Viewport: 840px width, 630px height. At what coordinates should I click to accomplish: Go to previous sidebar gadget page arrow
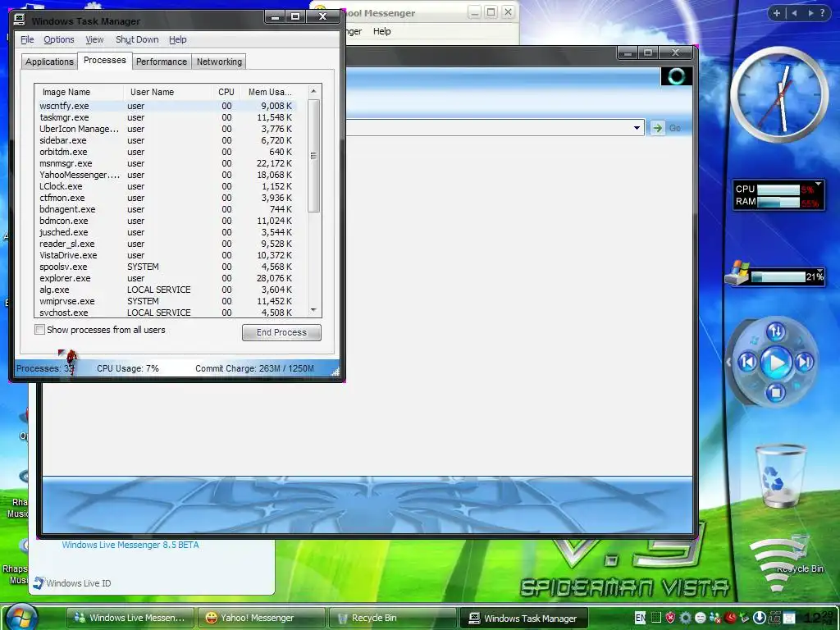(794, 13)
